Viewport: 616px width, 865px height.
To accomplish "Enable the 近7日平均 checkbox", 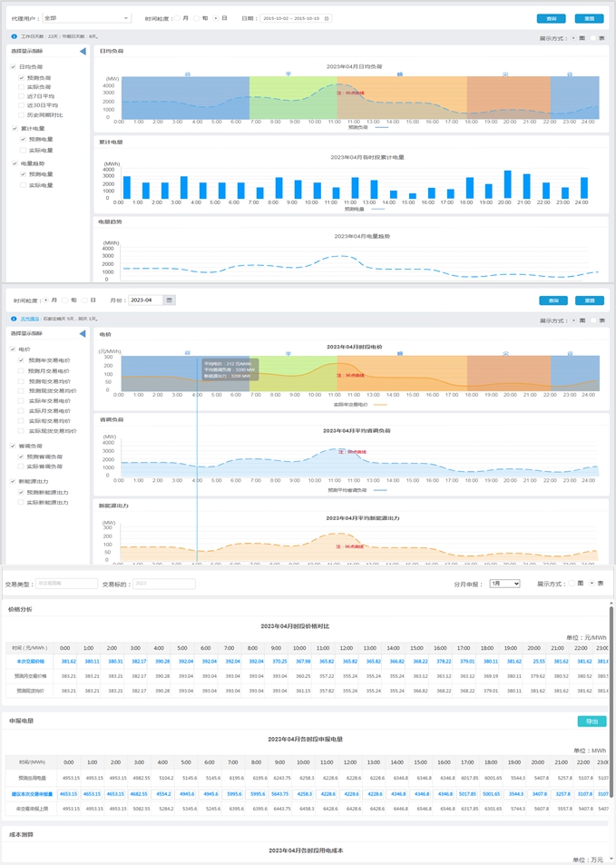I will [22, 96].
